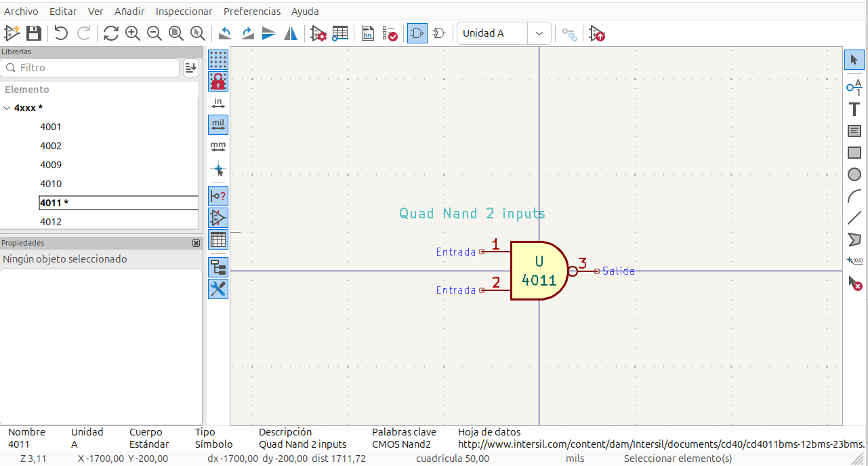Pick the draw circle tool

(x=854, y=174)
